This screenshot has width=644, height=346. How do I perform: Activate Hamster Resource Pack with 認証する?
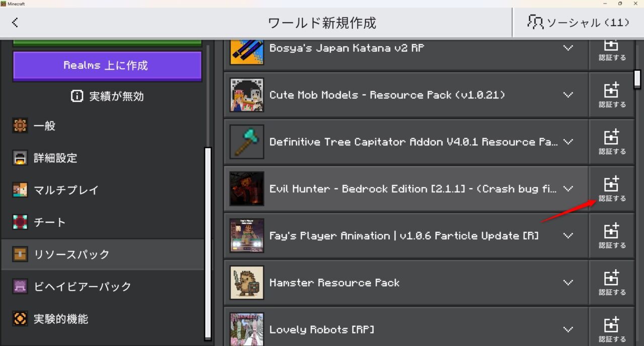[612, 282]
